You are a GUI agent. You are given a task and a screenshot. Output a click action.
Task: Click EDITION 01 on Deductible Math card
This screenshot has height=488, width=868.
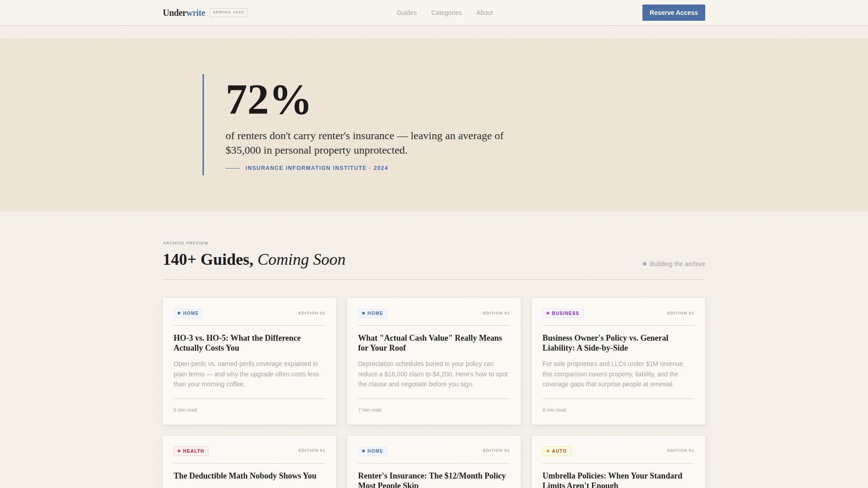312,450
